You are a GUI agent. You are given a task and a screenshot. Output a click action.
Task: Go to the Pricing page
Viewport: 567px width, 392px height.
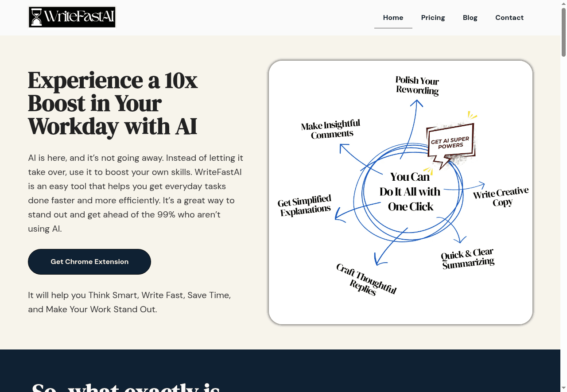coord(433,18)
